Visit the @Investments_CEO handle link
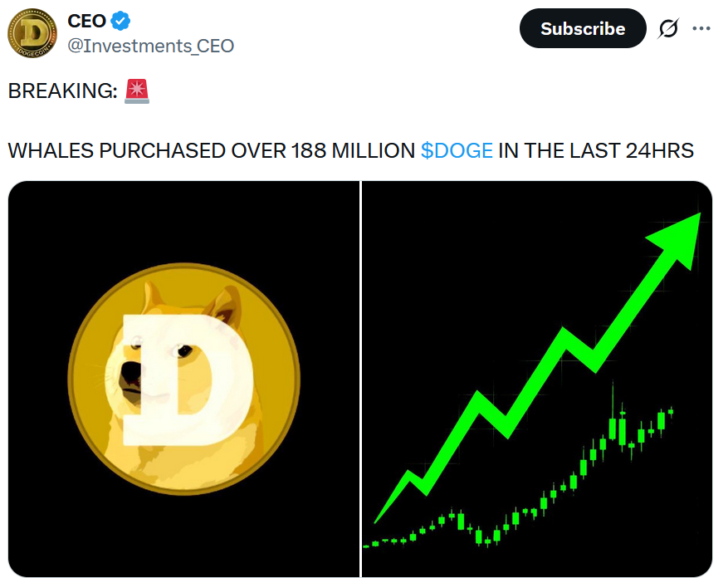This screenshot has height=578, width=728. tap(150, 46)
